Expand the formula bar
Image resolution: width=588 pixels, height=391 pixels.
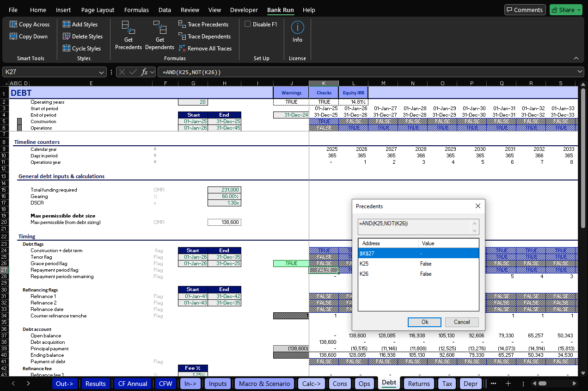pyautogui.click(x=580, y=72)
